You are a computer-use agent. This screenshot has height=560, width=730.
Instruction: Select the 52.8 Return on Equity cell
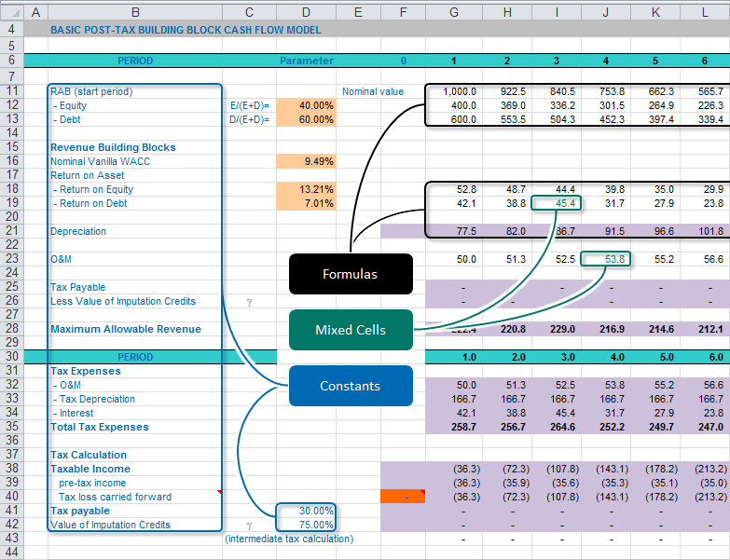[454, 189]
